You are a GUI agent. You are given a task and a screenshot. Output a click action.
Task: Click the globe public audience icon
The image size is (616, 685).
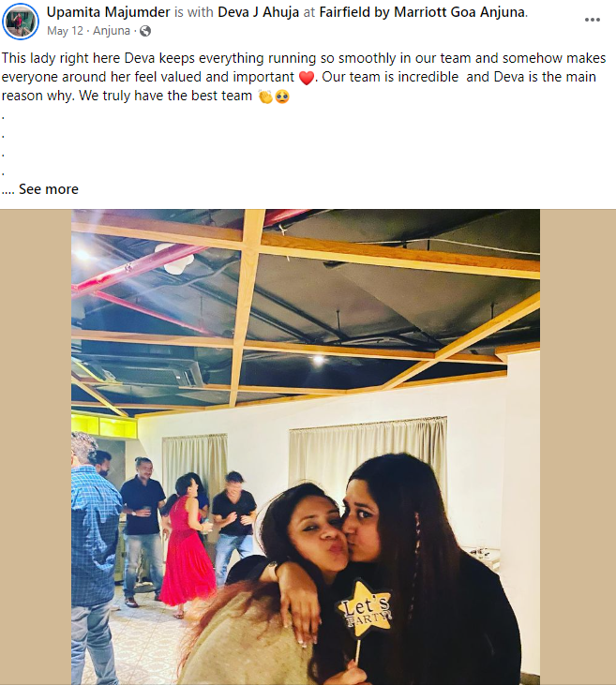click(x=144, y=31)
